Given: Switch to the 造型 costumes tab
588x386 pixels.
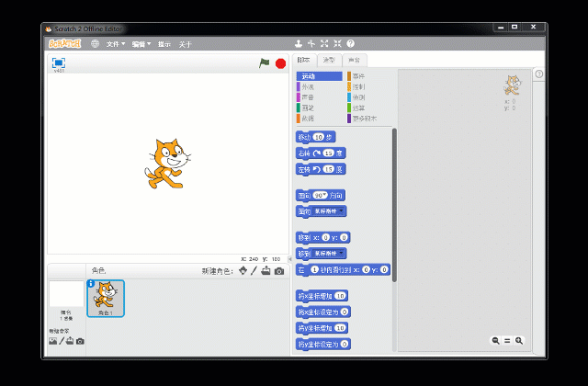Looking at the screenshot, I should pos(329,60).
